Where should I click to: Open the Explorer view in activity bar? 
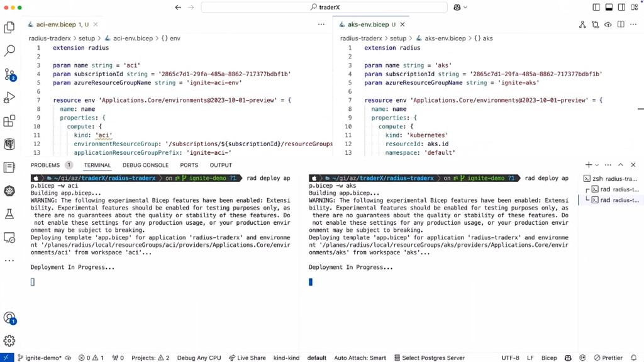pos(9,27)
